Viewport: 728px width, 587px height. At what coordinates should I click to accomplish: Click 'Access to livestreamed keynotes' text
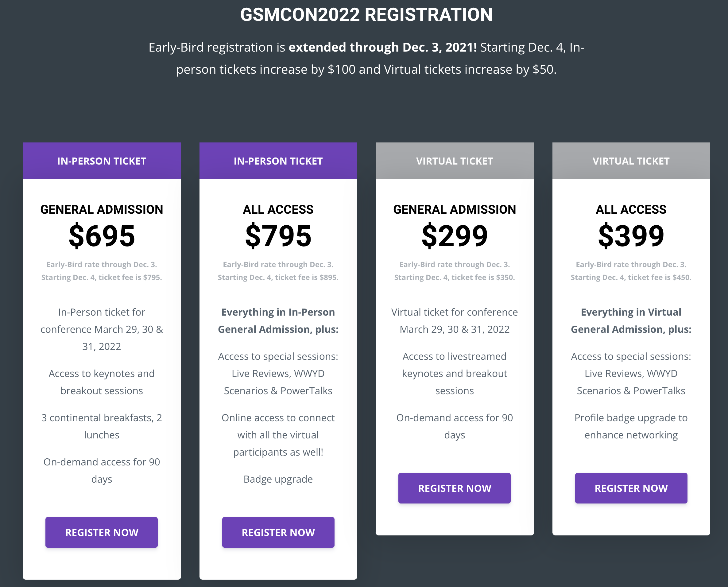pos(454,365)
